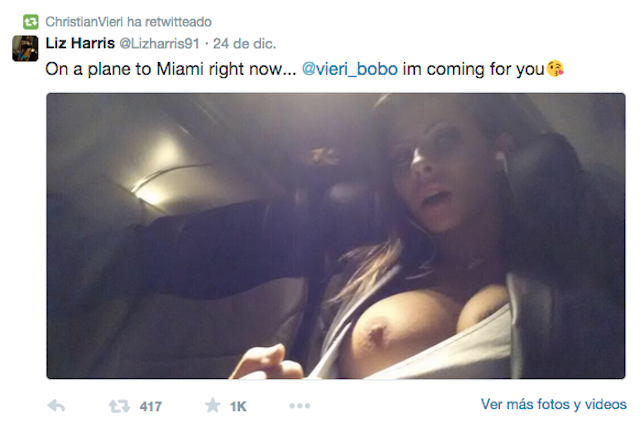The width and height of the screenshot is (640, 429).
Task: Favorite the tweet with the star icon
Action: pos(213,405)
